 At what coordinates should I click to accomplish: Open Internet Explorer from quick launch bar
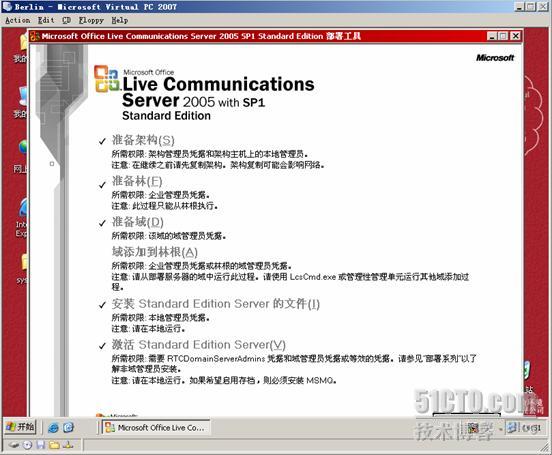pos(54,428)
